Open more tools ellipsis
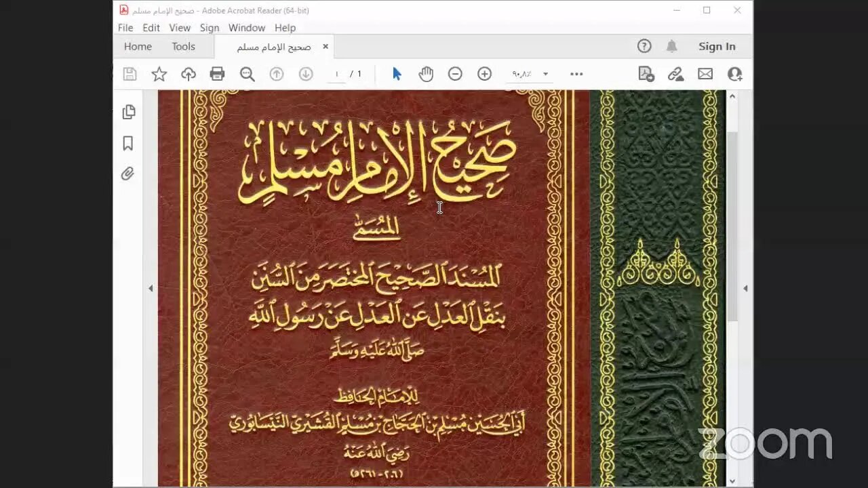868x488 pixels. 576,74
